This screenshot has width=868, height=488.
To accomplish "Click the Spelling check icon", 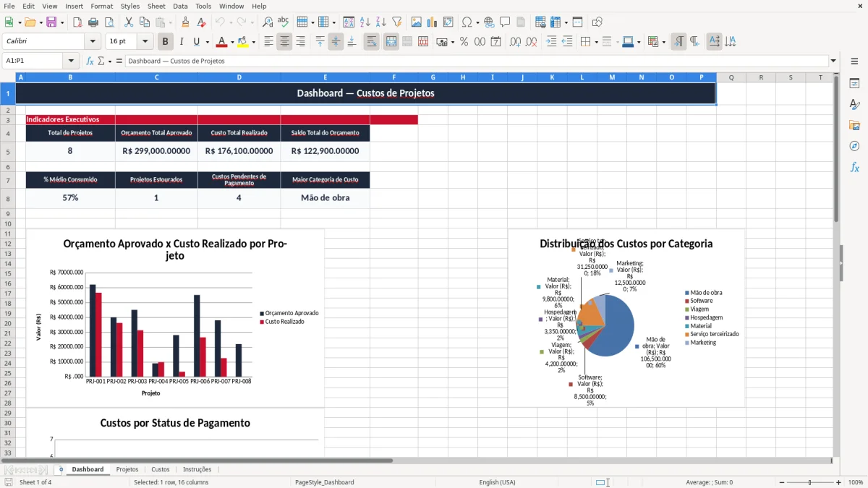I will (284, 22).
